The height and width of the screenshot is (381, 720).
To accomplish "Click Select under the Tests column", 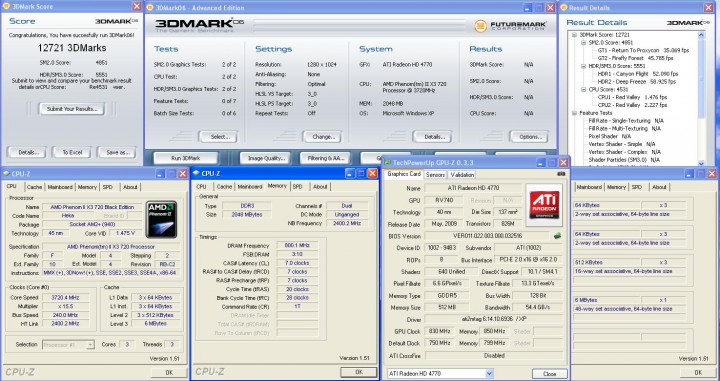I will [218, 137].
